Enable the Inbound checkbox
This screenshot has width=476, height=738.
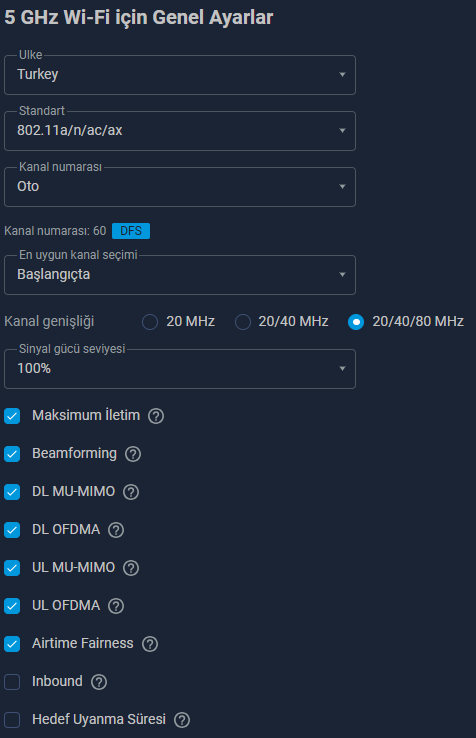tap(12, 682)
